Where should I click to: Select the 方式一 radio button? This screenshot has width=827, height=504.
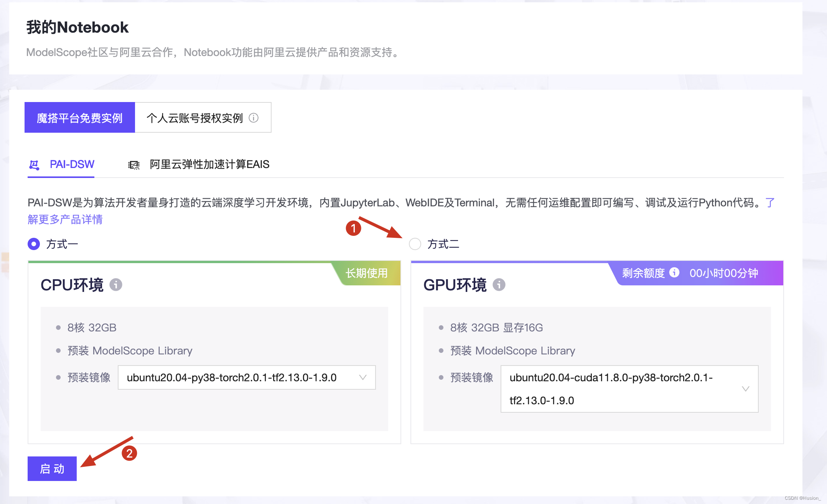[x=33, y=244]
